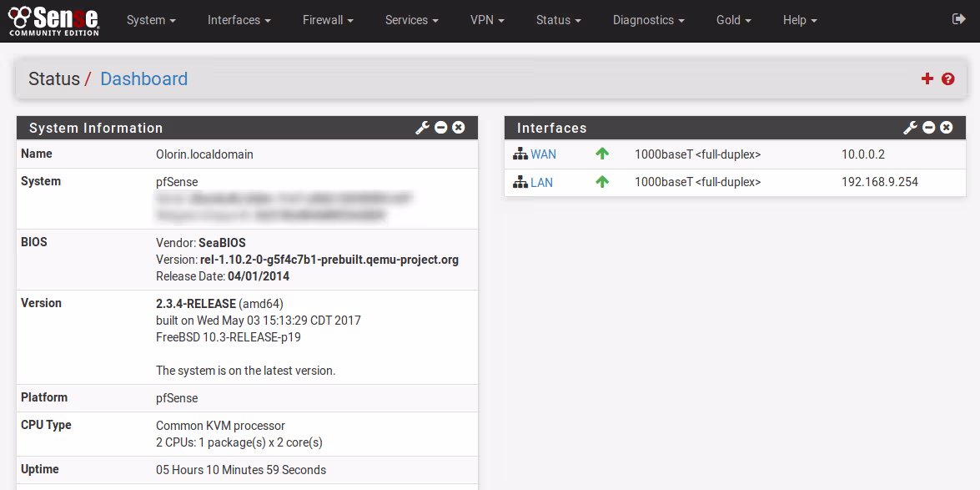This screenshot has width=980, height=490.
Task: Minimize the Interfaces widget with minus icon
Action: click(929, 128)
